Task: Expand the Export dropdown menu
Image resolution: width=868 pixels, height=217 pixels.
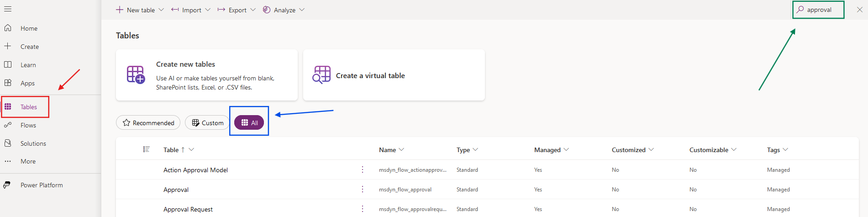Action: 253,10
